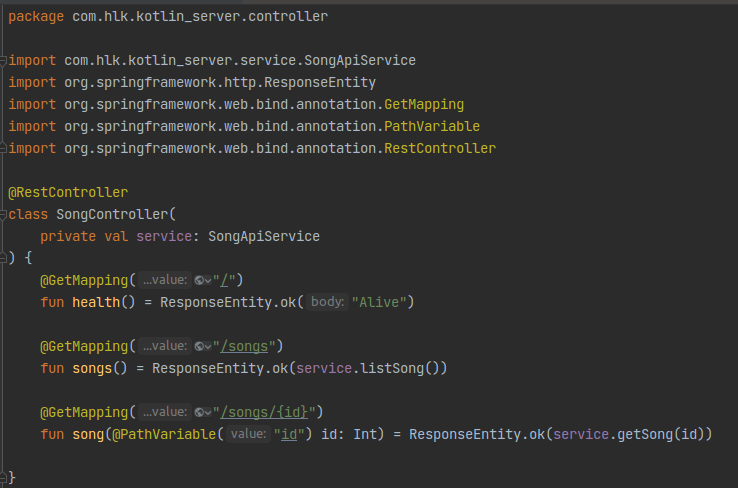Image resolution: width=738 pixels, height=488 pixels.
Task: Click the fold marker at the final closing brace
Action: click(5, 478)
